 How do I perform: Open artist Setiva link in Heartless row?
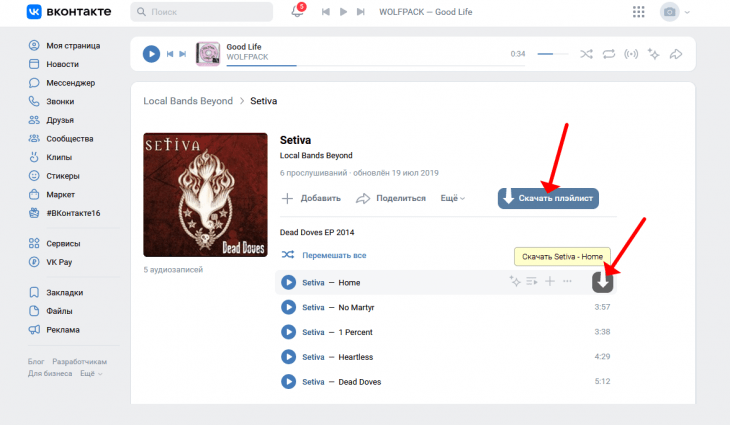(x=313, y=357)
